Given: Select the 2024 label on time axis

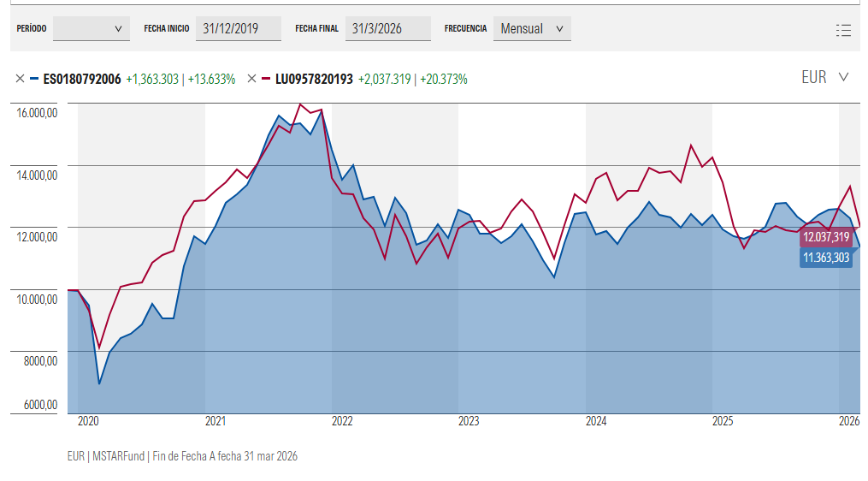Looking at the screenshot, I should 596,421.
